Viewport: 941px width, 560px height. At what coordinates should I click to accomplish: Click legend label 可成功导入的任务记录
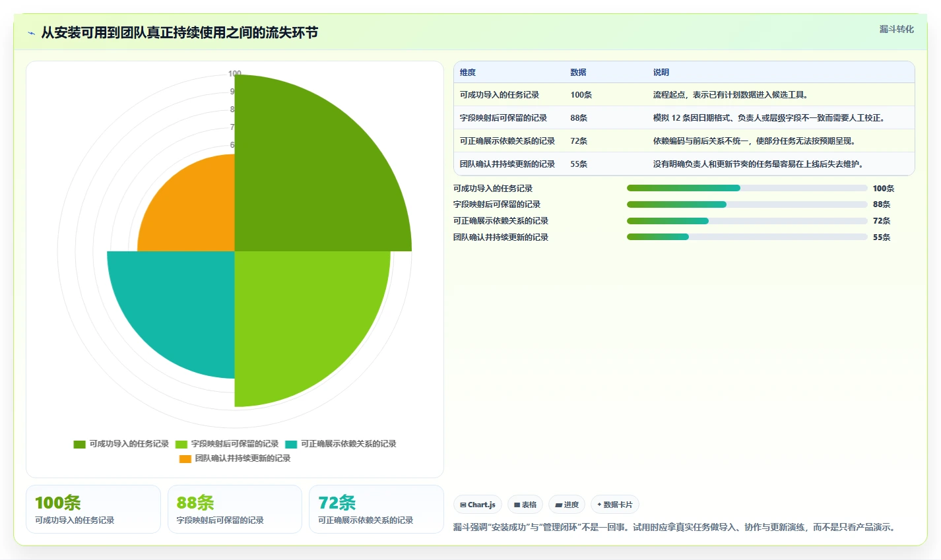pos(129,444)
